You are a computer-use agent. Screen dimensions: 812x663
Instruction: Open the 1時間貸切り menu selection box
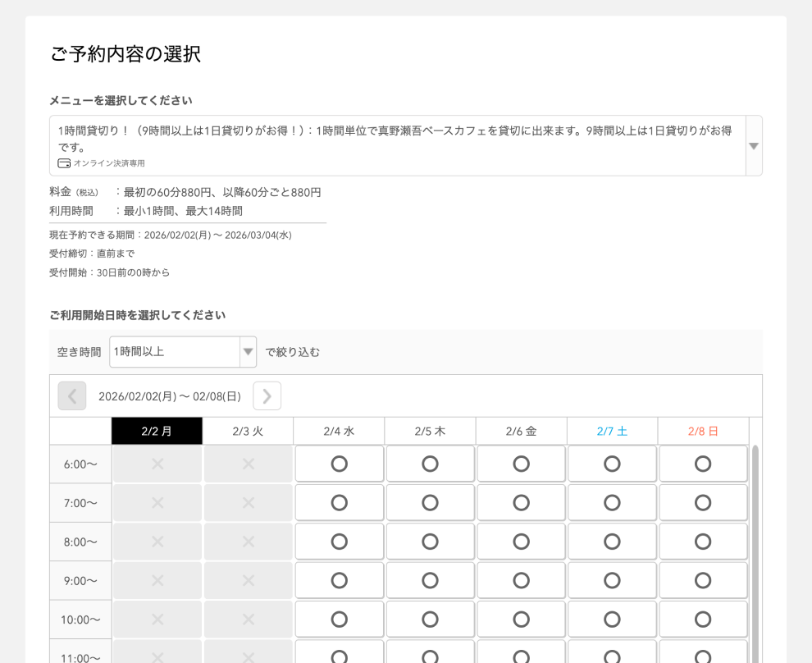(394, 144)
